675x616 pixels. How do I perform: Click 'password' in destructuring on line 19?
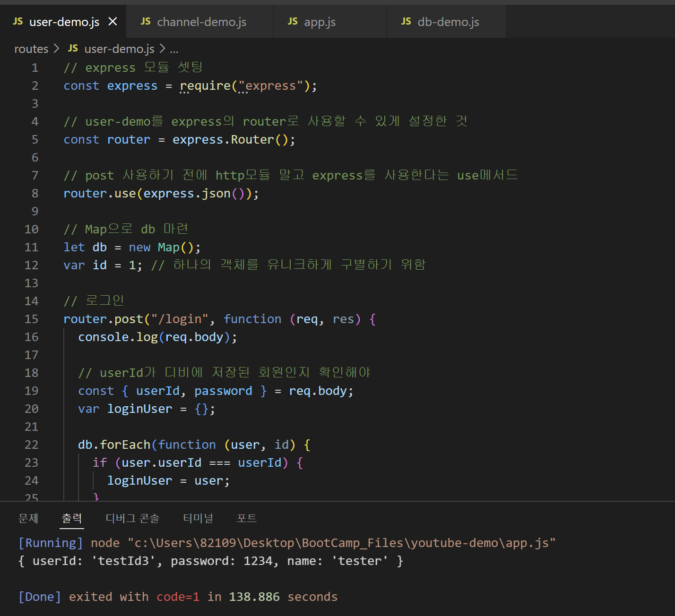223,391
